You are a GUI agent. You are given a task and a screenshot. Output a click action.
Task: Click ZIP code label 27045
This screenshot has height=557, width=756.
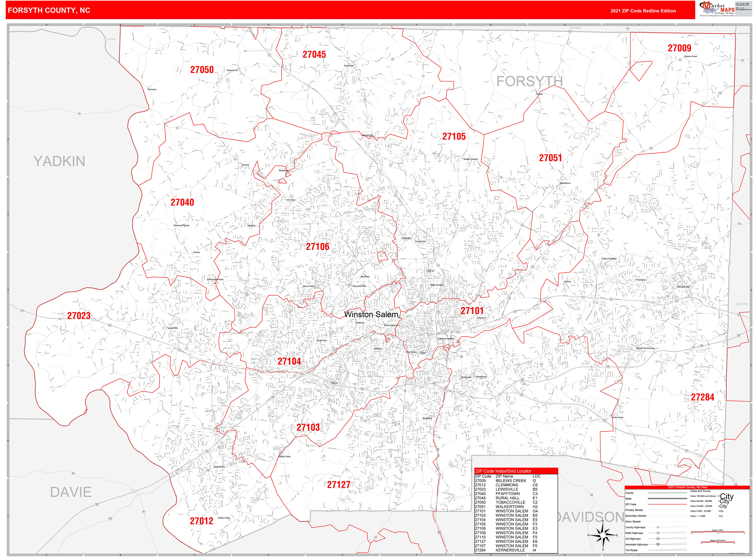[x=314, y=55]
